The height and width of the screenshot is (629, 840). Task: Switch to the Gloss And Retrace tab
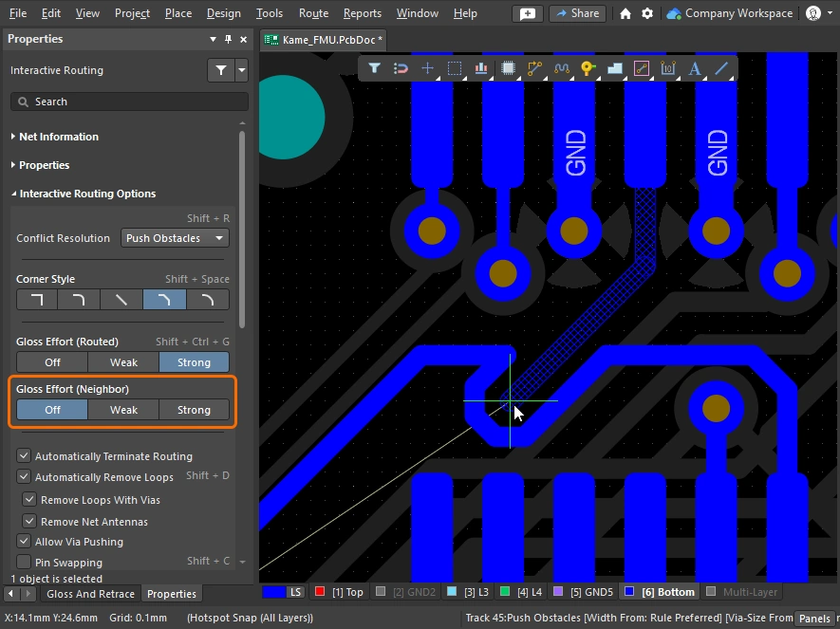[x=90, y=594]
